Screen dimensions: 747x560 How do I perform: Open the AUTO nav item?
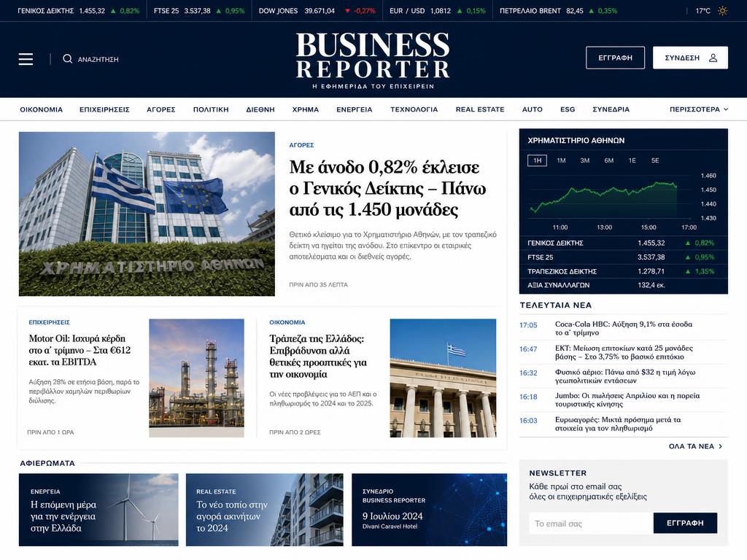[x=532, y=109]
